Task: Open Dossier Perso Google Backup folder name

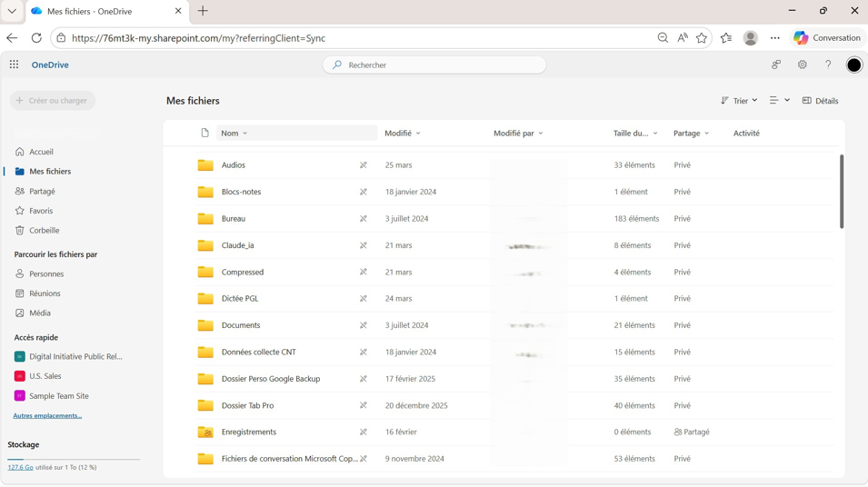Action: [x=271, y=379]
